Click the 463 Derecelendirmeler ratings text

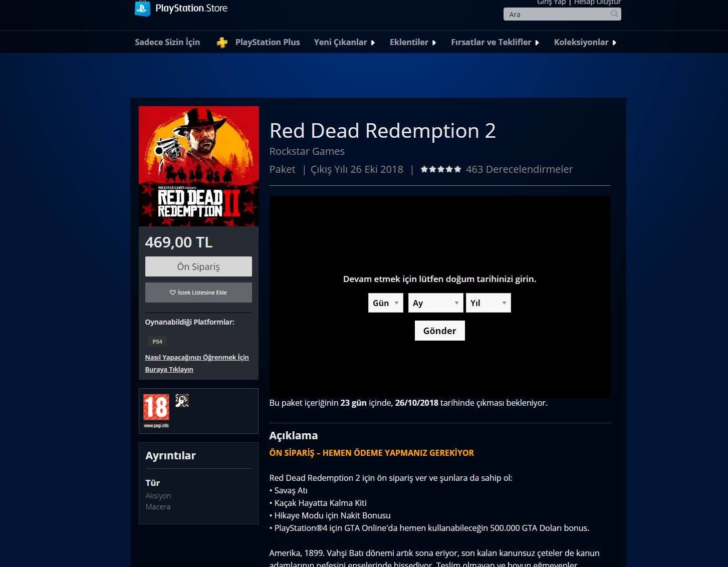click(x=519, y=169)
